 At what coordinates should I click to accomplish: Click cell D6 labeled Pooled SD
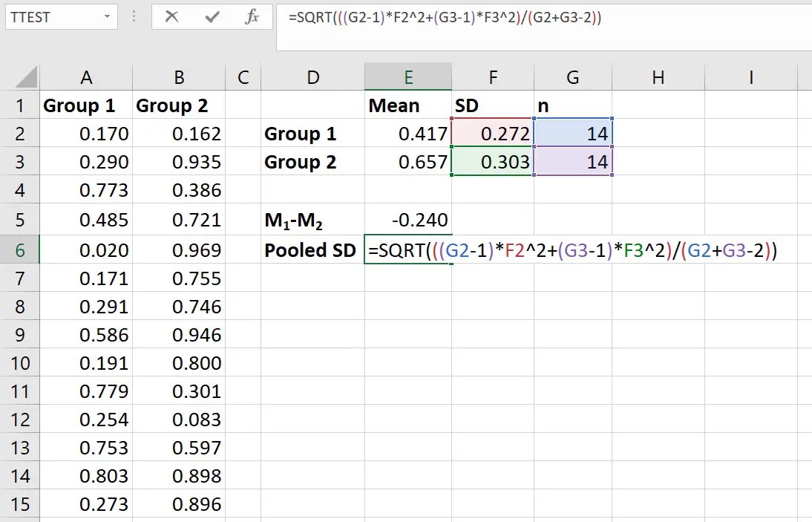(x=312, y=250)
